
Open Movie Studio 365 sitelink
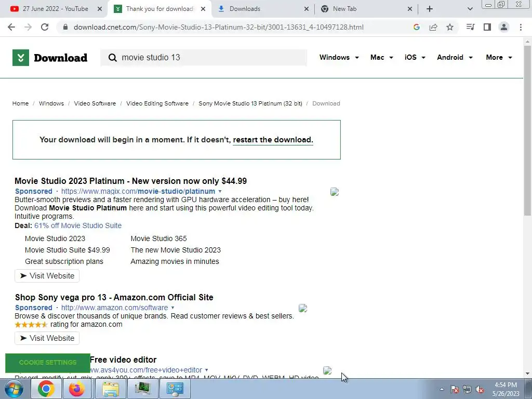(x=159, y=238)
